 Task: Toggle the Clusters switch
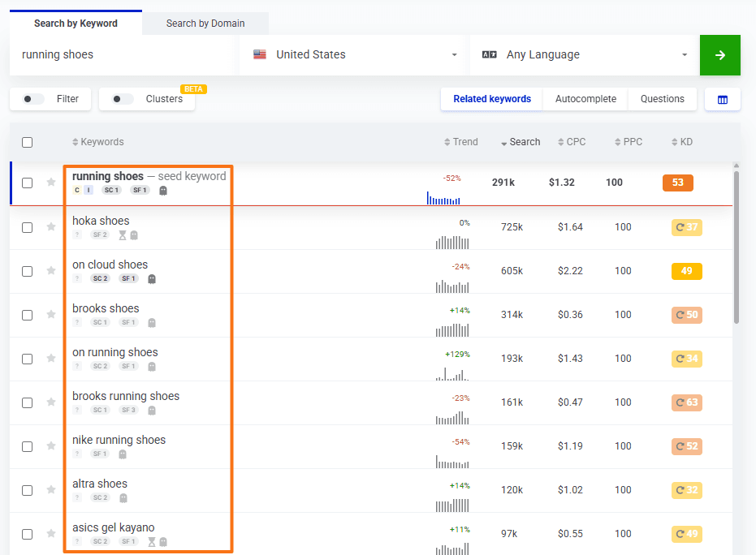(x=123, y=99)
